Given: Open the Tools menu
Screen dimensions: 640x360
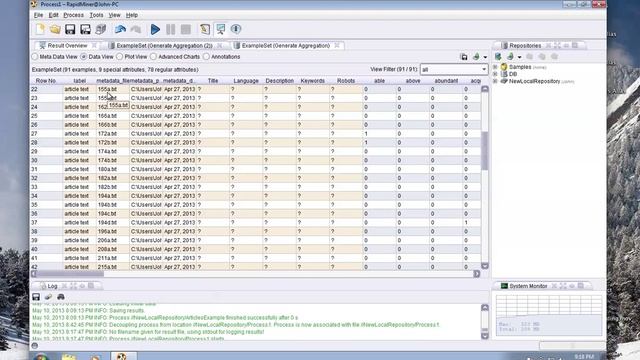Looking at the screenshot, I should pyautogui.click(x=96, y=15).
